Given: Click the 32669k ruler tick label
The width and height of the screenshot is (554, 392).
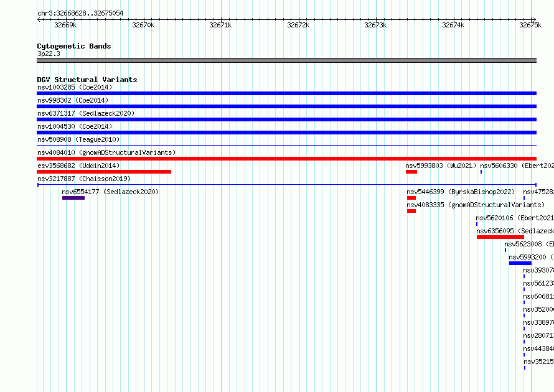Looking at the screenshot, I should 65,25.
